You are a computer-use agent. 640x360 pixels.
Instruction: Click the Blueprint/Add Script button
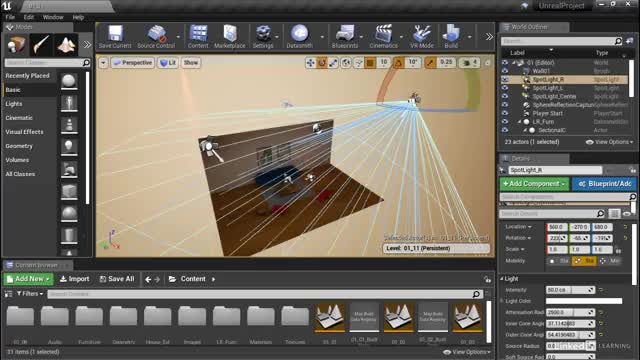604,184
